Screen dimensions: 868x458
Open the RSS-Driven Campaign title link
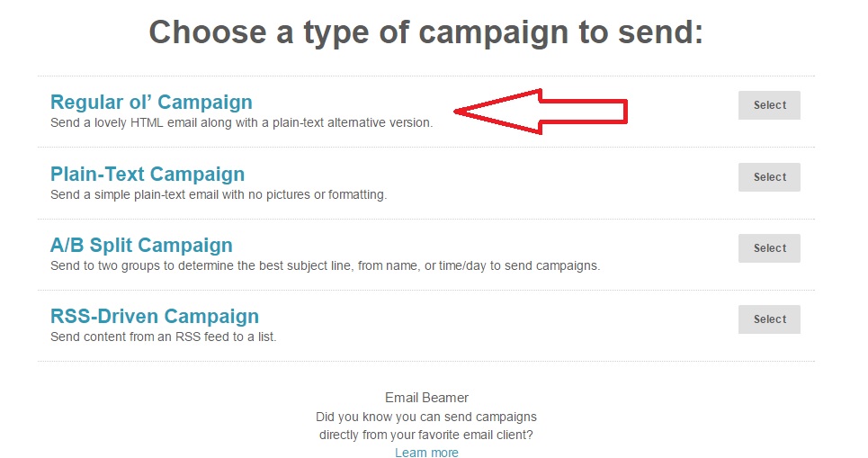pos(155,316)
